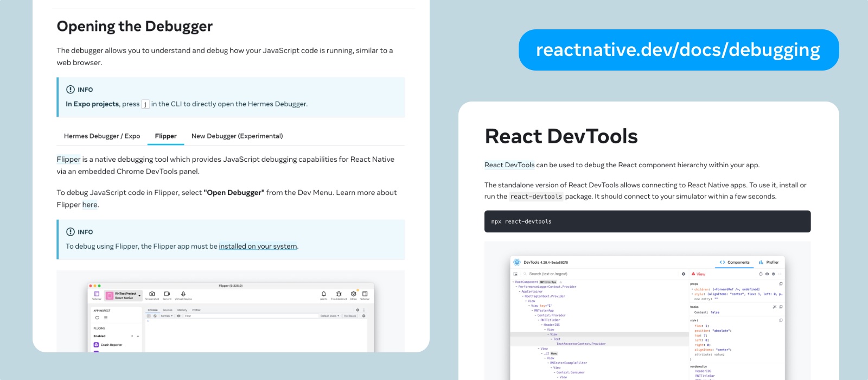Click the Troubleshoot bug icon in Flipper

point(339,294)
